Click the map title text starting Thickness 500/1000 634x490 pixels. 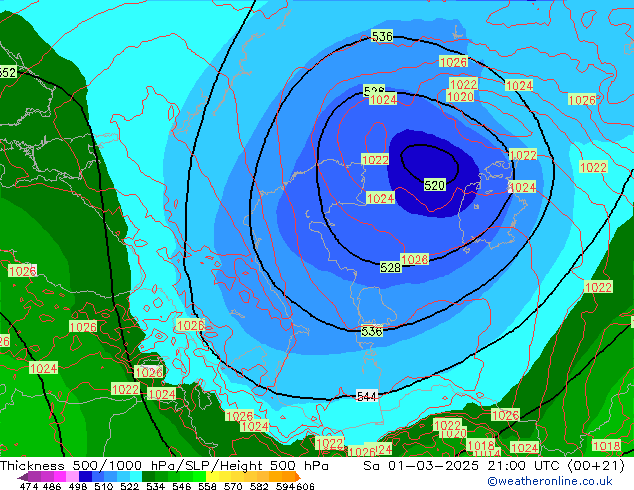pos(164,466)
